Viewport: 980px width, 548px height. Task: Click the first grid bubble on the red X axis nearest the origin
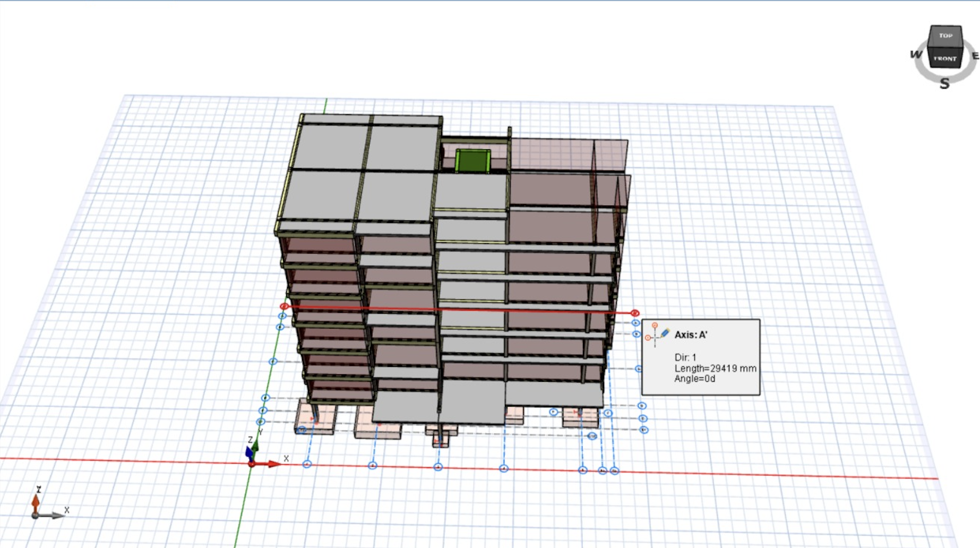point(307,464)
